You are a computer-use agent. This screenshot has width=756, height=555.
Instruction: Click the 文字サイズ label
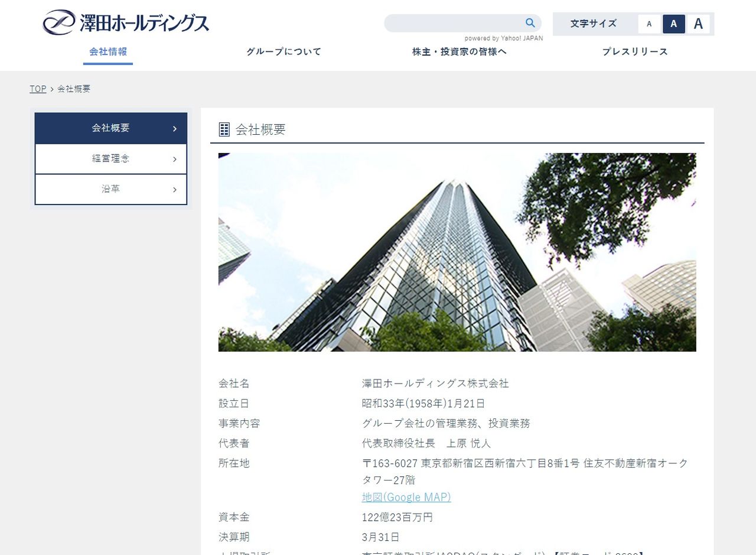click(x=594, y=24)
